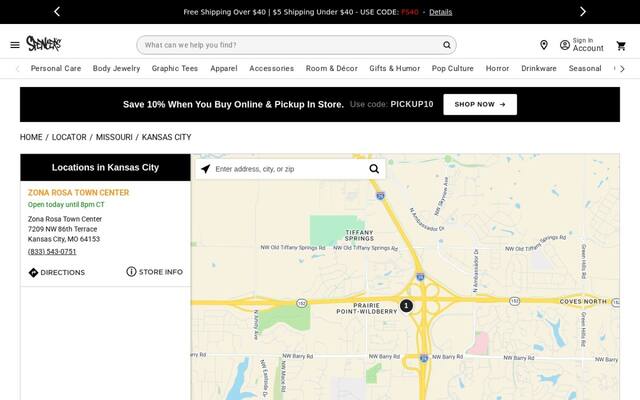Click Locations in Kansas City header

105,167
